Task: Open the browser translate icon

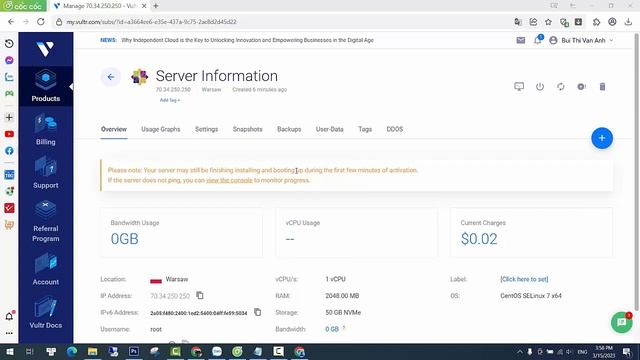Action: pos(518,22)
